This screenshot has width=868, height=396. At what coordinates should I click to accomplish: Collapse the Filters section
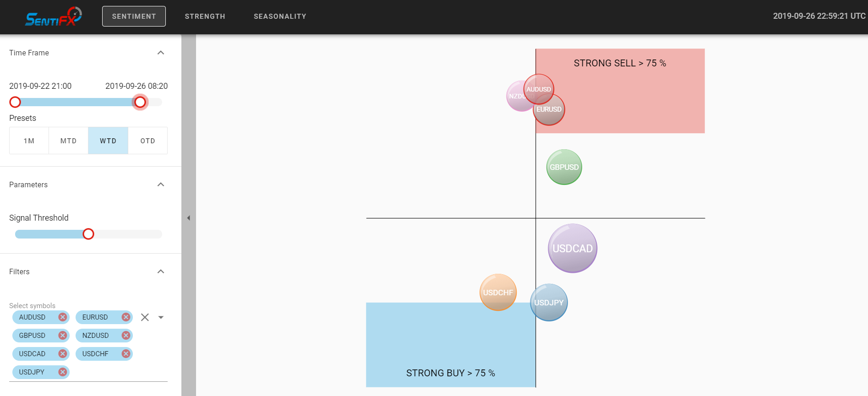pyautogui.click(x=161, y=271)
